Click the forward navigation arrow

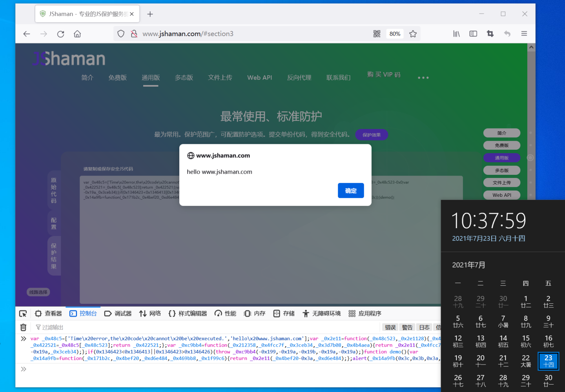point(44,34)
